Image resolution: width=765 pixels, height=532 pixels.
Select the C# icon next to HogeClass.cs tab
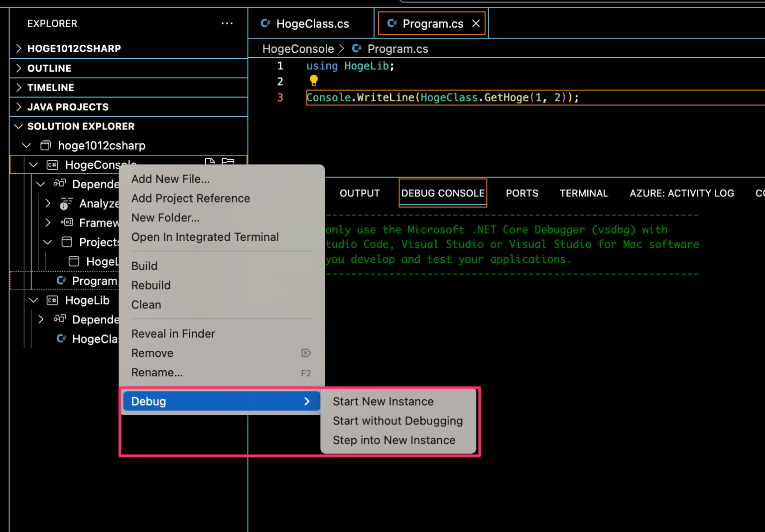265,23
